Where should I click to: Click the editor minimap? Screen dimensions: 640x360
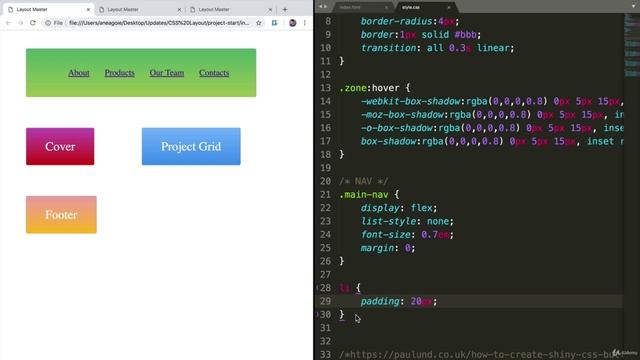pos(631,45)
